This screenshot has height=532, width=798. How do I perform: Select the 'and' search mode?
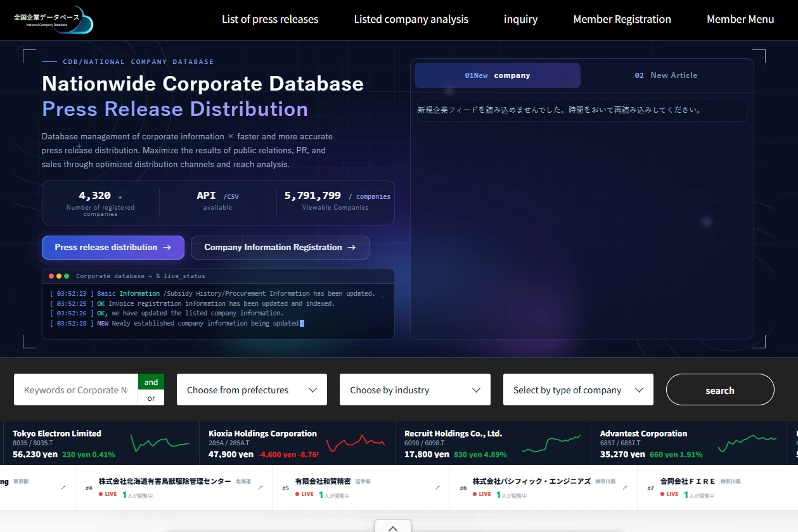(x=151, y=382)
